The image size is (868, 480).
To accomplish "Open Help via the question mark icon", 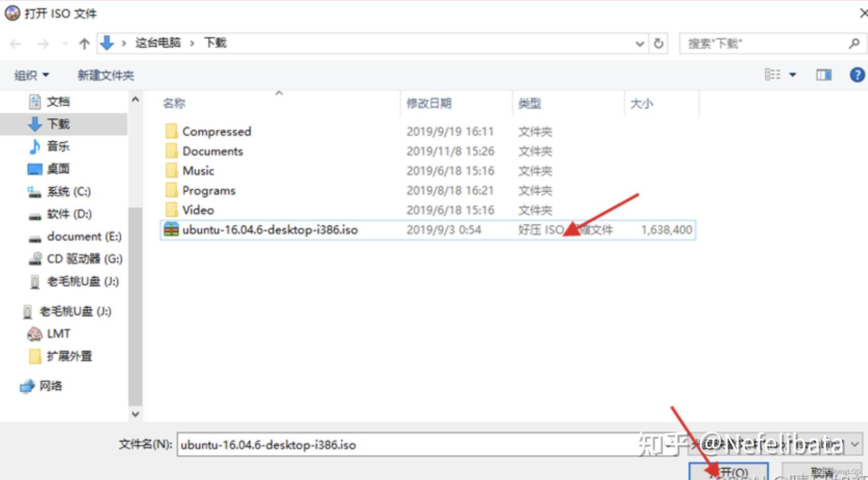I will 857,75.
